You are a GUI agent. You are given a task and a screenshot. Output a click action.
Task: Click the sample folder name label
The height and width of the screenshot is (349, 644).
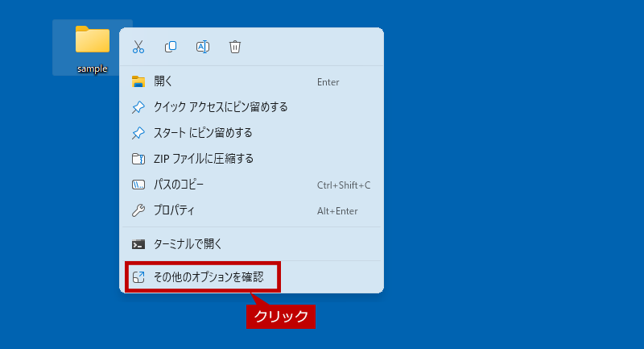pos(93,69)
